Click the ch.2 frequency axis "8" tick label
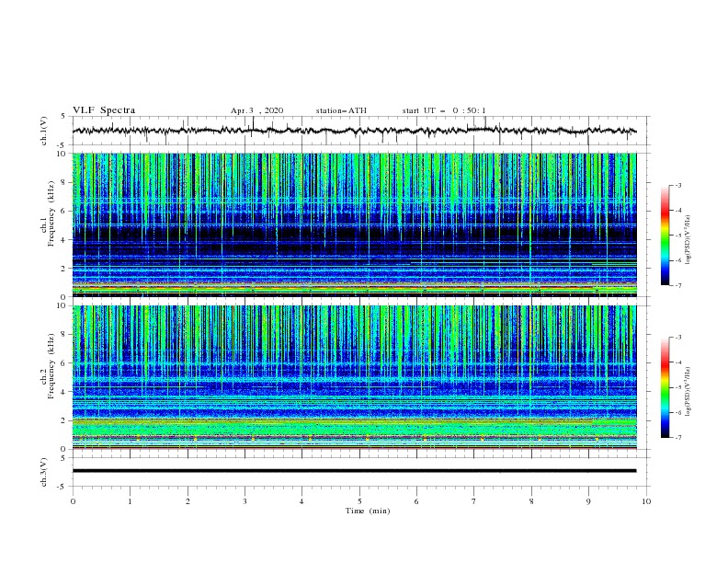The image size is (728, 563). [x=64, y=335]
